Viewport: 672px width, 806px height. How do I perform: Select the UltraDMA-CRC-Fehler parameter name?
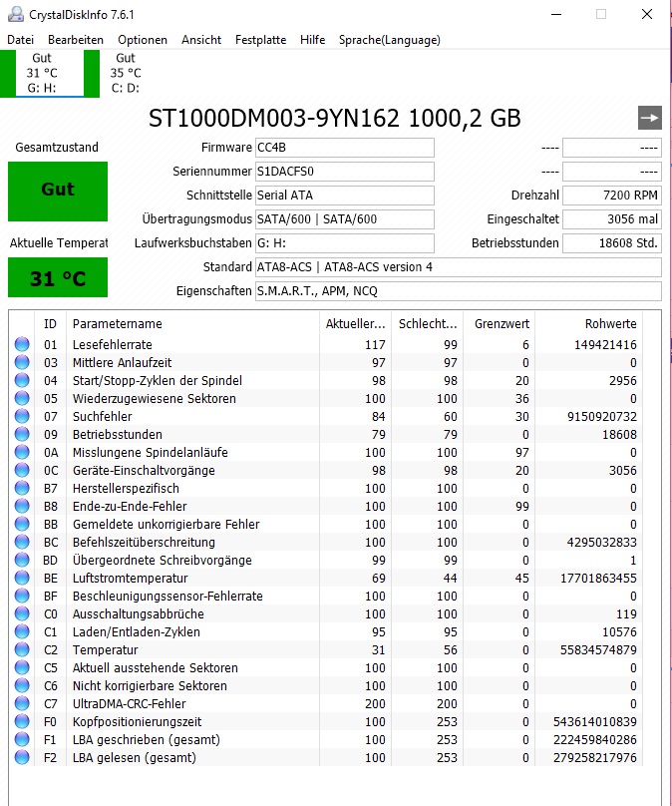[x=129, y=703]
